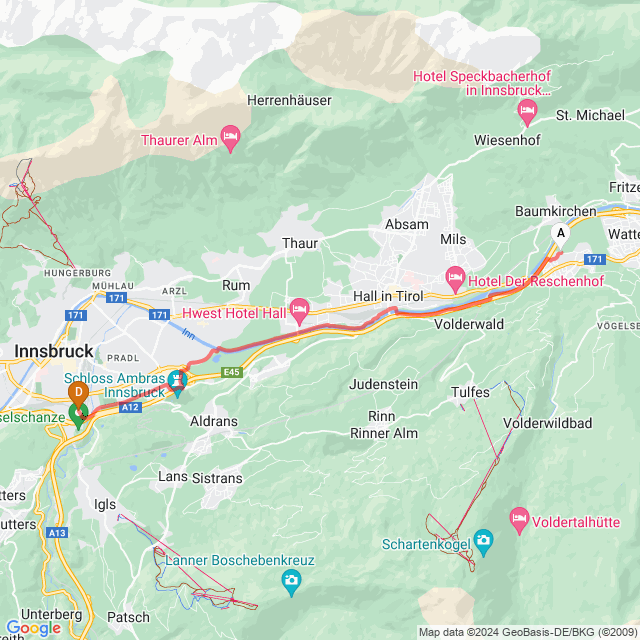640x640 pixels.
Task: Select the Innsbruck city label
Action: click(54, 351)
